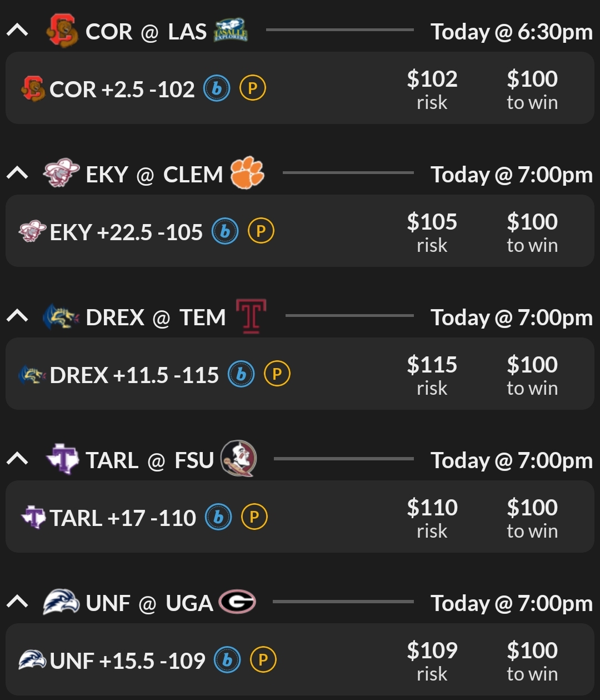Click the blue 'b' icon on UNF bet
This screenshot has height=700, width=600.
tap(227, 661)
